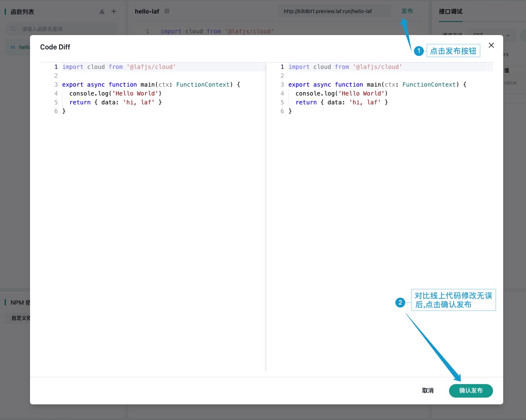Screen dimensions: 526x420
Task: Click the 确认发布 confirm publish button
Action: [471, 390]
